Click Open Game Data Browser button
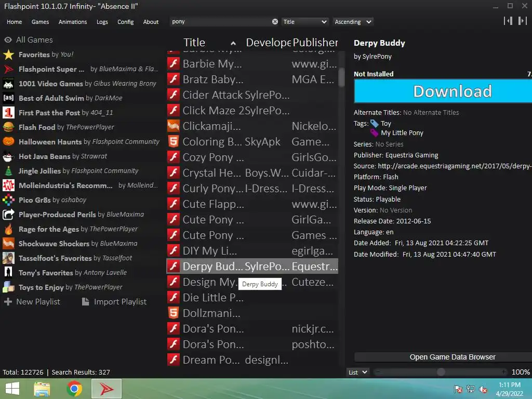Viewport: 532px width, 399px height. [x=443, y=357]
